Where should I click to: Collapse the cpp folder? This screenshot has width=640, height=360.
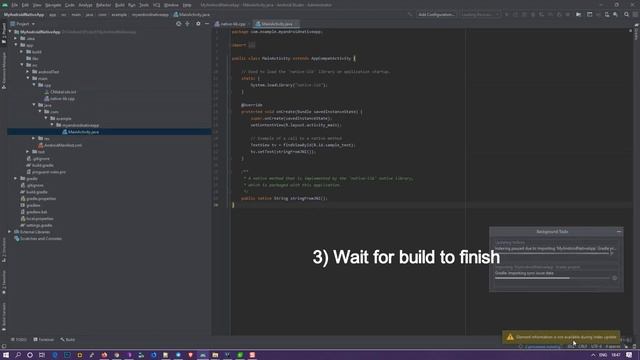pos(34,85)
